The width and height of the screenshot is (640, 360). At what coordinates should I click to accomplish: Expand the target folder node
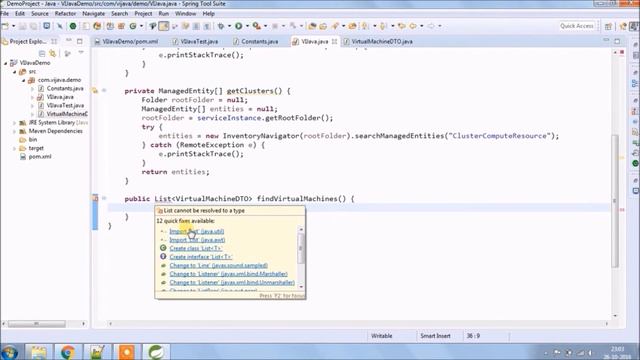pos(14,148)
